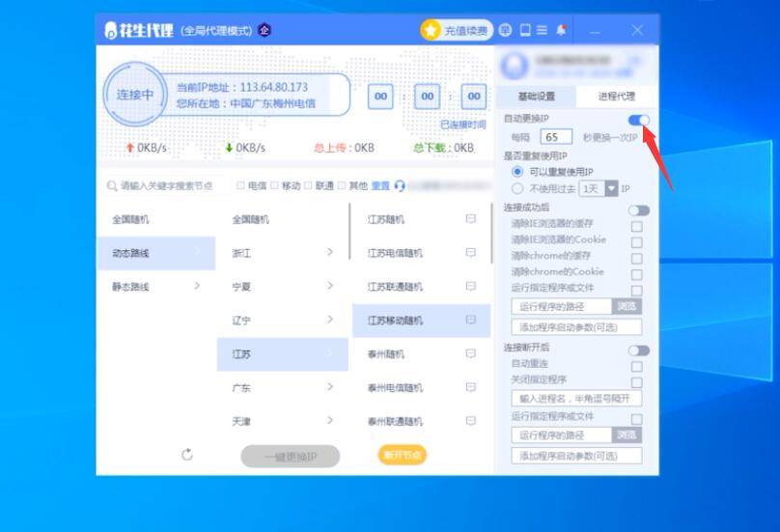780x532 pixels.
Task: Expand the 江苏 province chevron
Action: tap(330, 353)
